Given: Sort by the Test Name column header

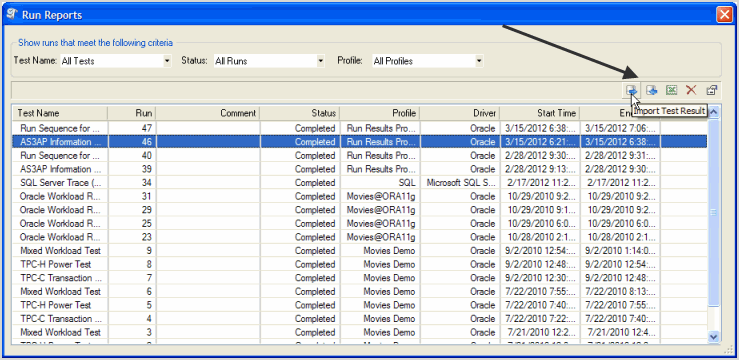Looking at the screenshot, I should (x=60, y=113).
